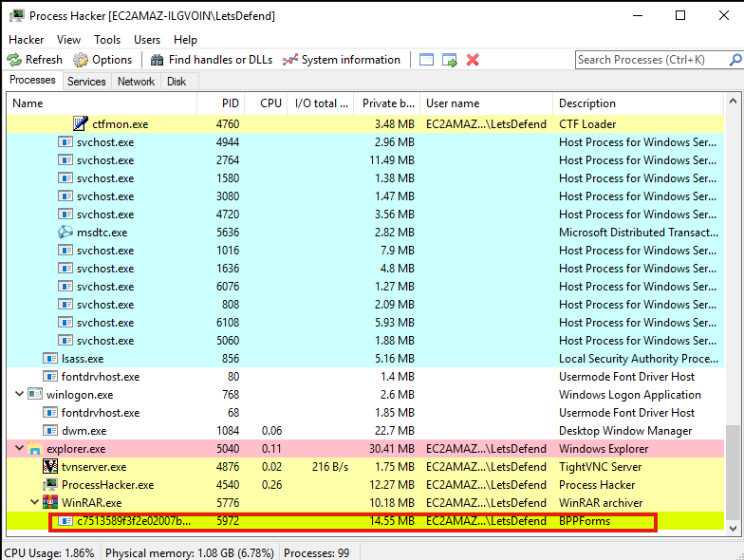Click icon of svchost.exe PID 1016
Image resolution: width=744 pixels, height=560 pixels.
65,251
